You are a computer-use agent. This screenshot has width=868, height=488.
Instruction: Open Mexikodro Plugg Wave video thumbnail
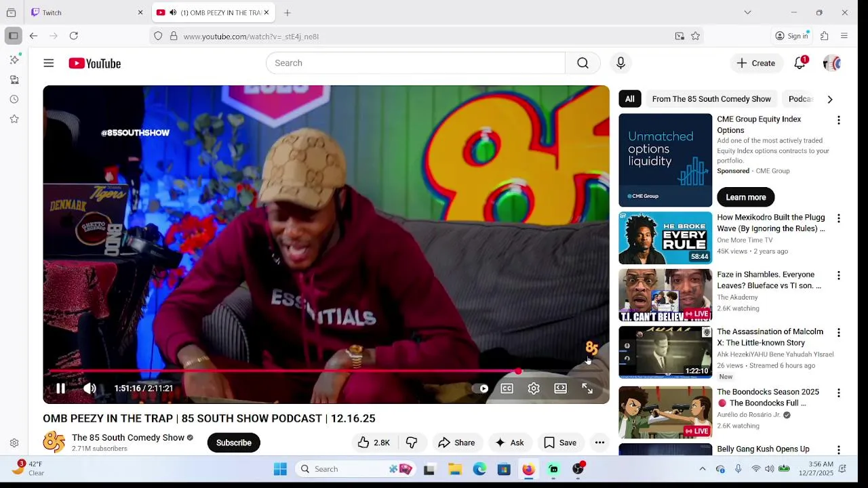click(665, 238)
